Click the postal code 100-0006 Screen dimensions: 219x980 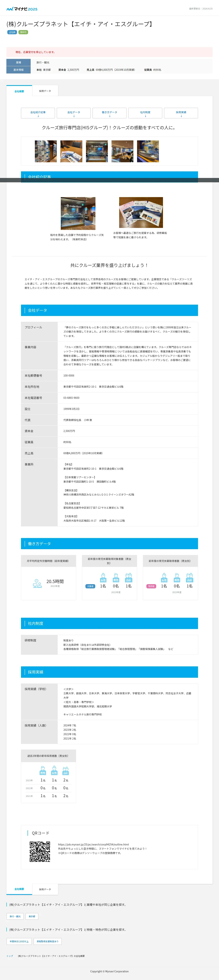click(69, 375)
